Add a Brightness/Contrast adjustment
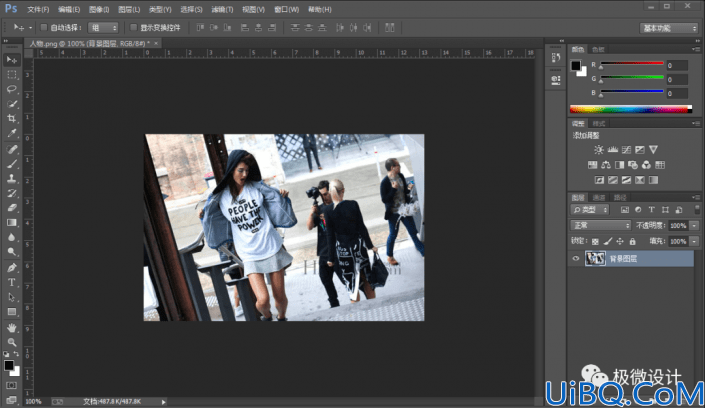This screenshot has width=705, height=408. click(x=598, y=150)
